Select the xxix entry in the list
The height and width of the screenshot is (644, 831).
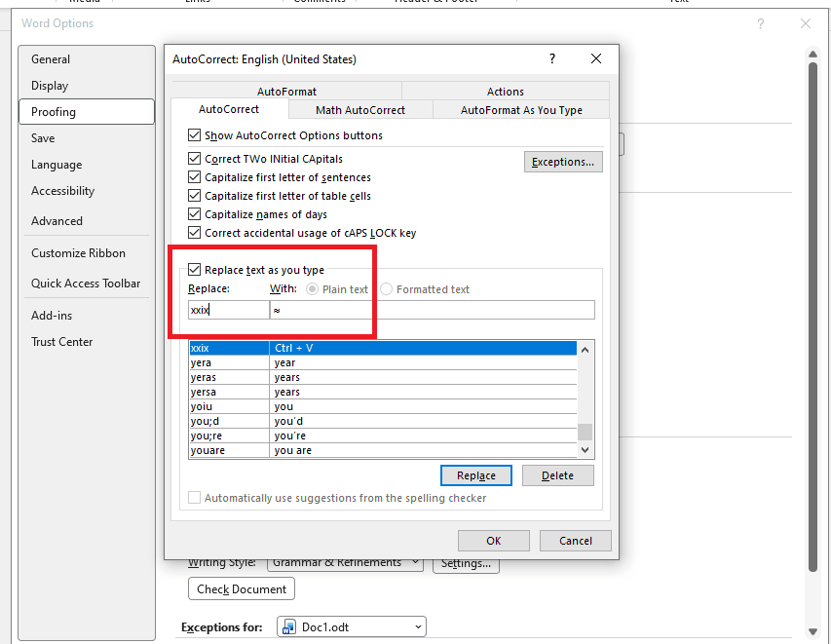383,348
